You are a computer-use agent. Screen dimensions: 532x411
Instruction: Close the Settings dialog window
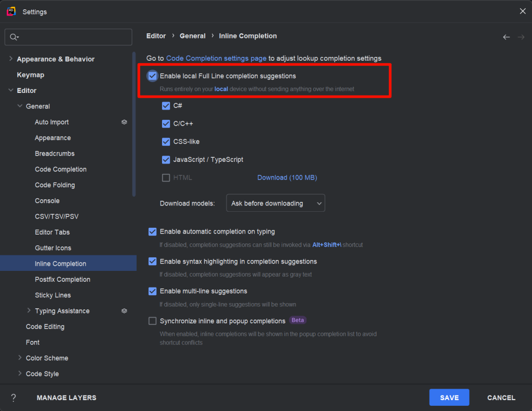[523, 11]
